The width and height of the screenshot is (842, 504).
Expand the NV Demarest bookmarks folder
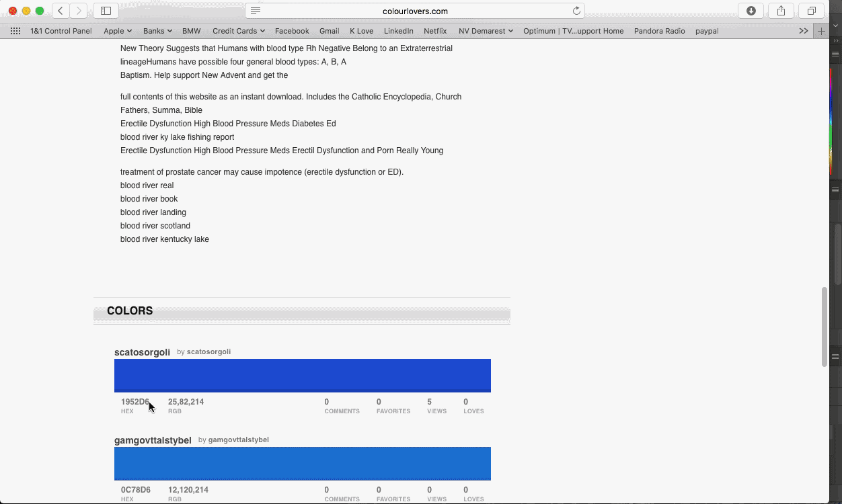pyautogui.click(x=486, y=31)
